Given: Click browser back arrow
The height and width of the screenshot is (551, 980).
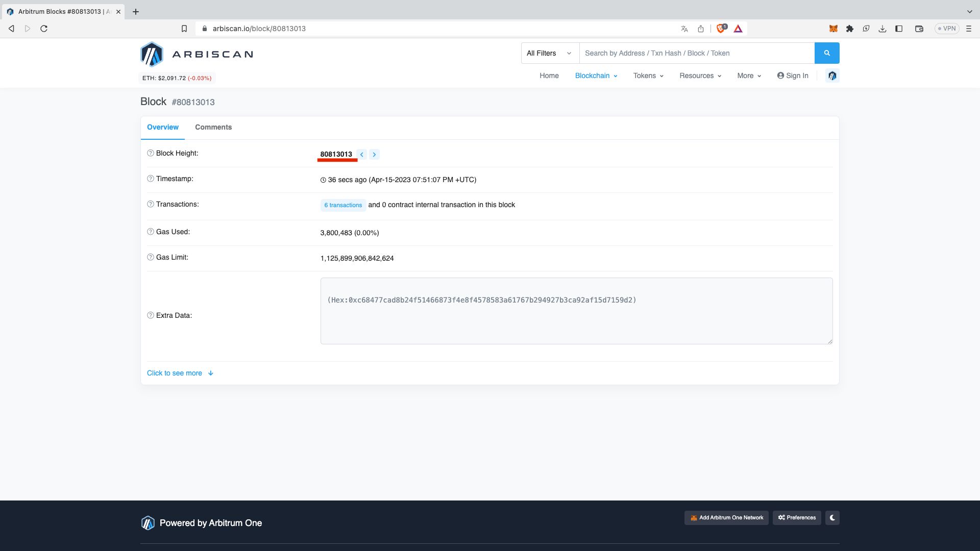Looking at the screenshot, I should pos(11,29).
